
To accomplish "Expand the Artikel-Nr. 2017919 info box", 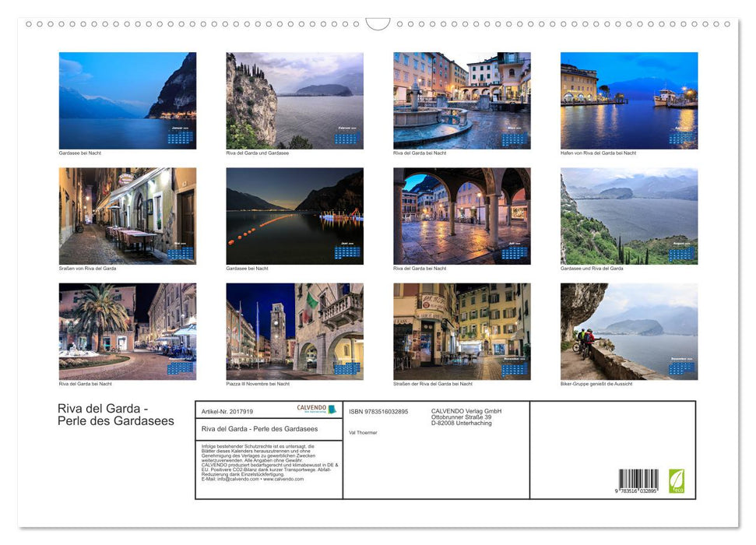I will tap(227, 412).
